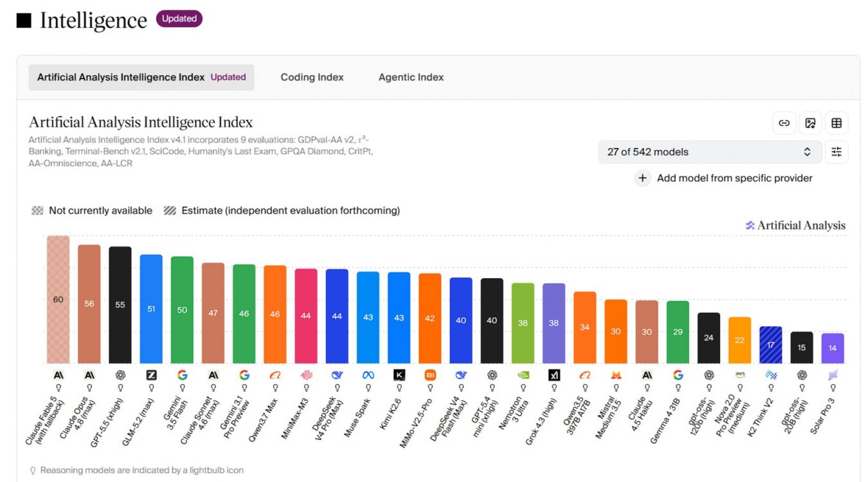Copy the chart link icon
This screenshot has width=868, height=482.
click(x=784, y=123)
